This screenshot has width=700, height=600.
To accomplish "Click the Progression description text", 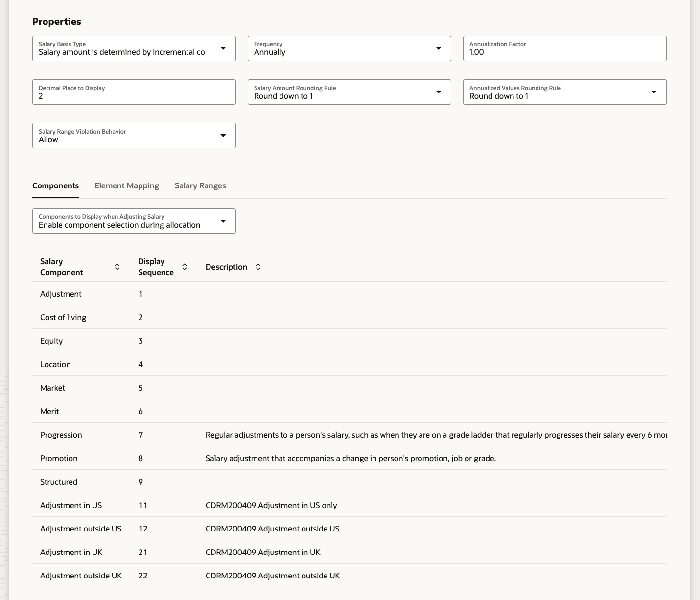I will click(436, 435).
